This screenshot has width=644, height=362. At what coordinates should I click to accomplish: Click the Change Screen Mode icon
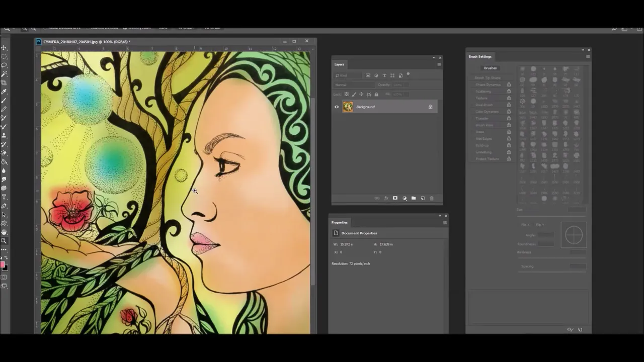point(4,286)
